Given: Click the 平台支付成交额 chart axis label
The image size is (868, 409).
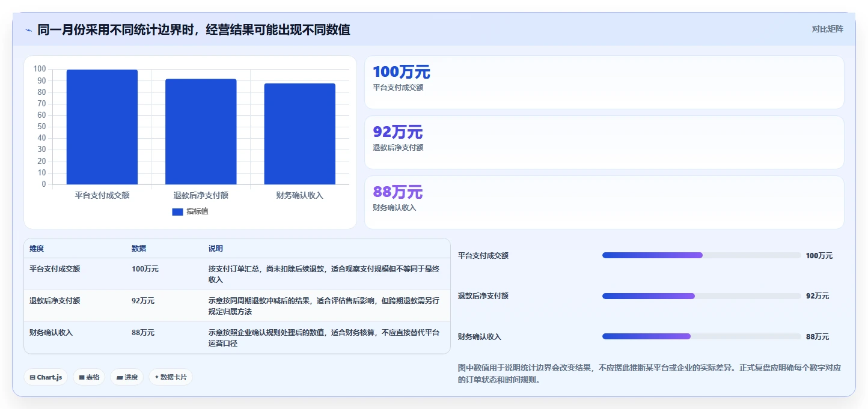Looking at the screenshot, I should click(x=102, y=195).
